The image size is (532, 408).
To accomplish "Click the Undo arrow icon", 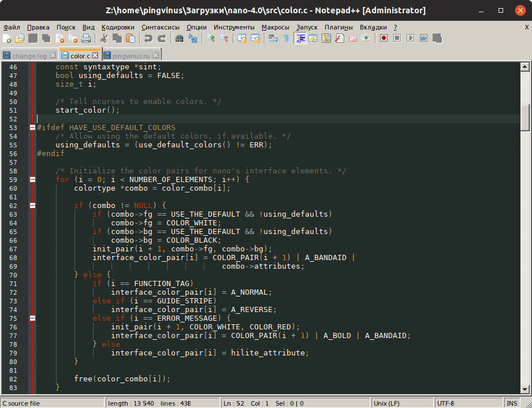I will point(148,38).
